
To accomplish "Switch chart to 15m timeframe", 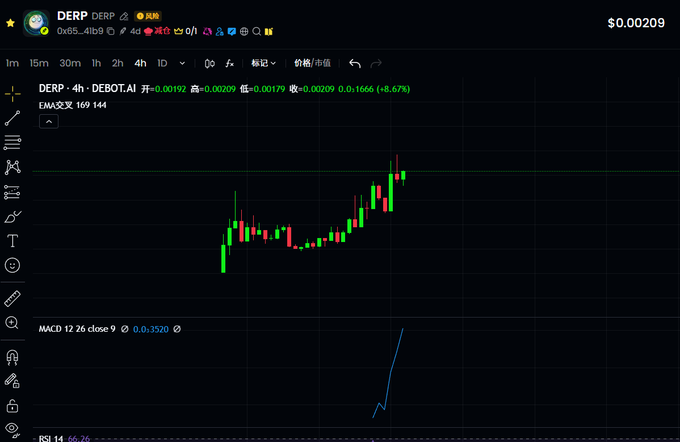I will (39, 63).
